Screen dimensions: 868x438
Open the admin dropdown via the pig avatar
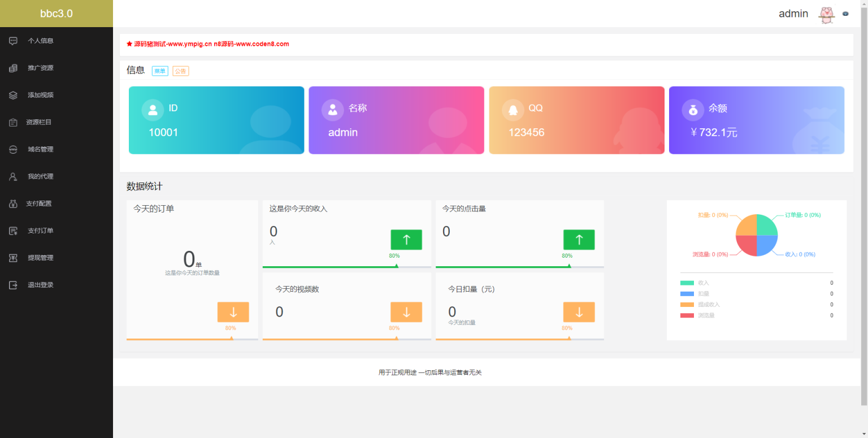tap(826, 14)
